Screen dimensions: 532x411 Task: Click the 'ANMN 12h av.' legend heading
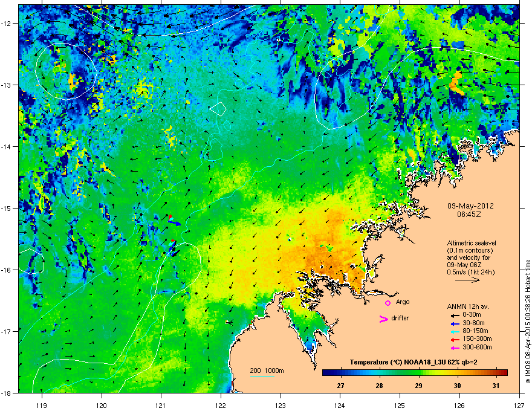pyautogui.click(x=468, y=306)
